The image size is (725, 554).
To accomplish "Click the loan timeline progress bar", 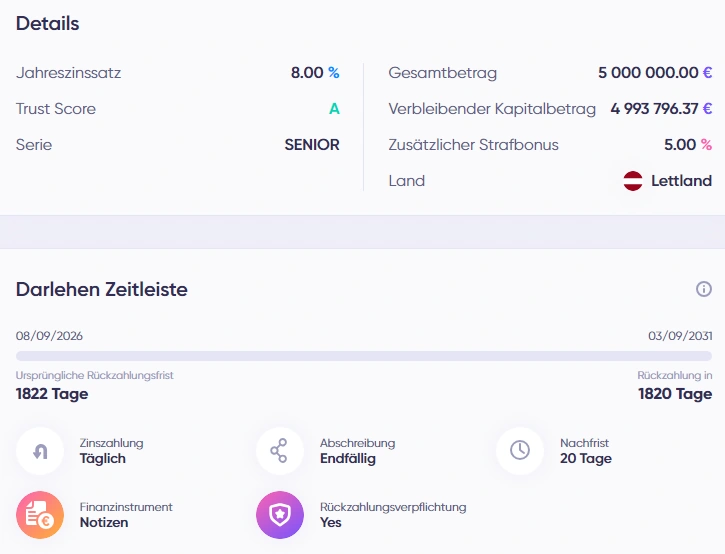I will pos(364,356).
